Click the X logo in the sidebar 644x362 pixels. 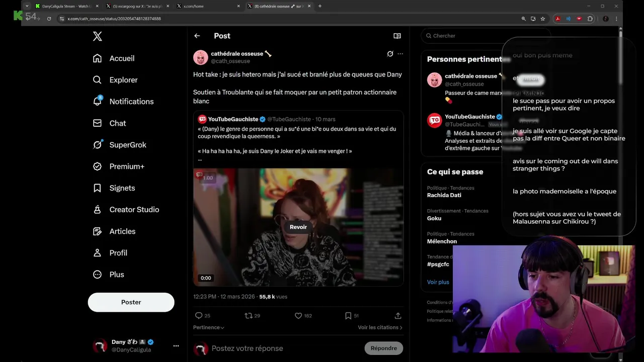(98, 36)
